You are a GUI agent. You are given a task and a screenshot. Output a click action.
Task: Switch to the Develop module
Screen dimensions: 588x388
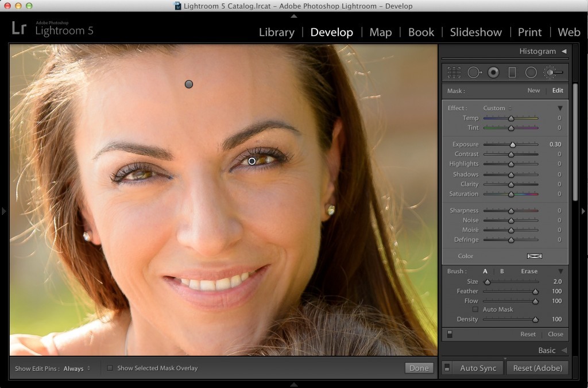(x=331, y=32)
